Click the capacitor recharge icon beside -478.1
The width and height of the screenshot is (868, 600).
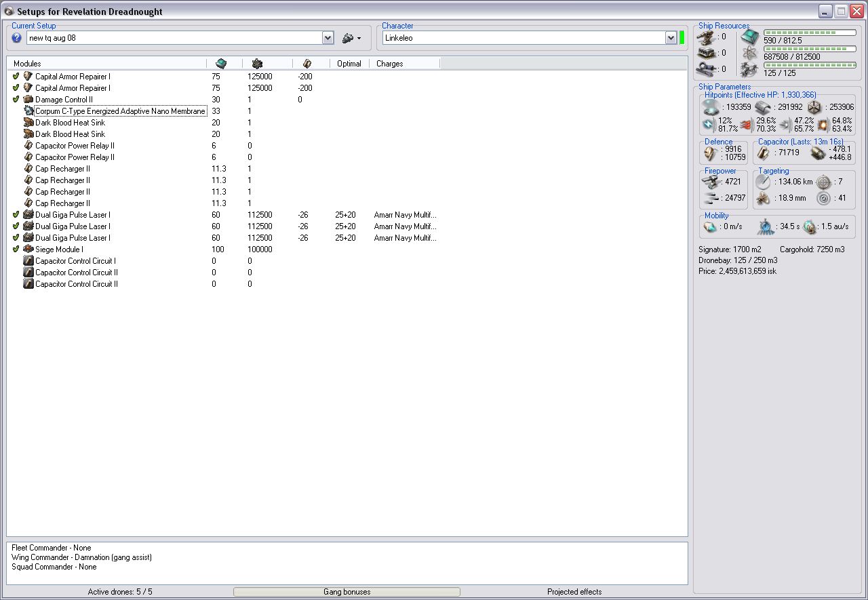[818, 153]
